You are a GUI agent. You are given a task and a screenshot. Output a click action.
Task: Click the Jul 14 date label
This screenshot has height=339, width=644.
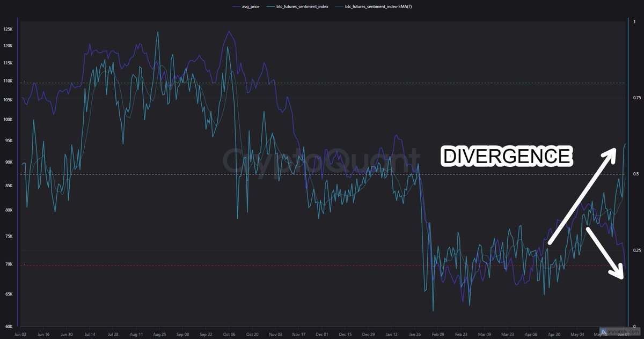point(90,334)
